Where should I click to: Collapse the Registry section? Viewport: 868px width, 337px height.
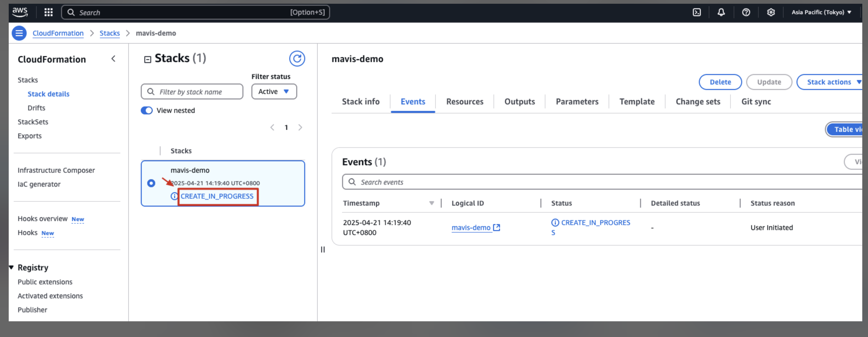(x=11, y=267)
